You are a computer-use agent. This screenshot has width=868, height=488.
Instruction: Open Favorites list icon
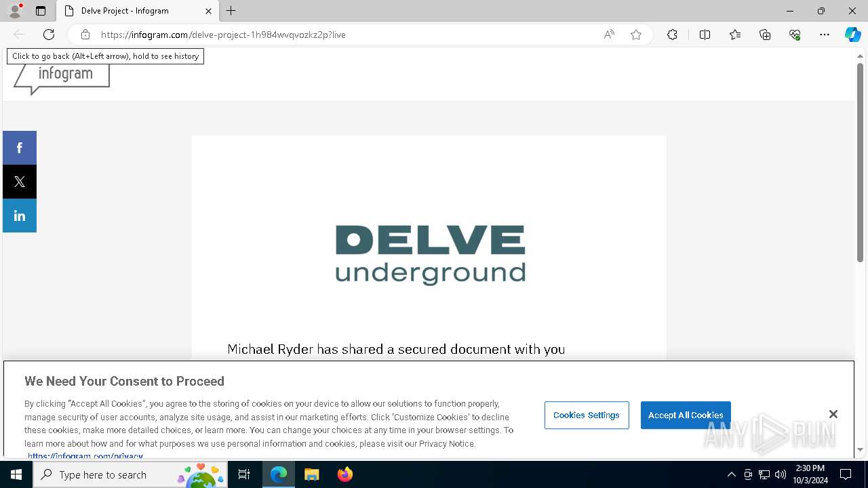(x=735, y=35)
